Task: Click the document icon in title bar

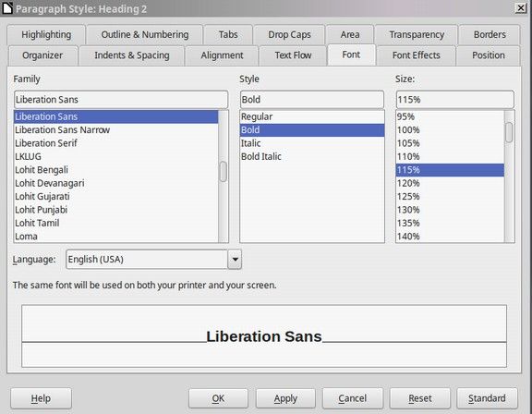Action: tap(6, 7)
